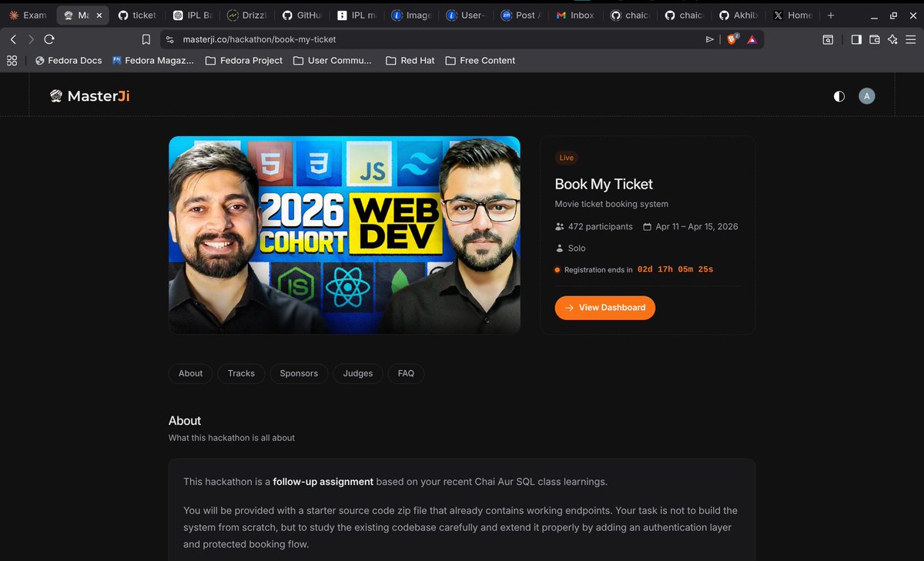Bookmark this page using the bookmark icon
The image size is (924, 561).
(x=146, y=39)
